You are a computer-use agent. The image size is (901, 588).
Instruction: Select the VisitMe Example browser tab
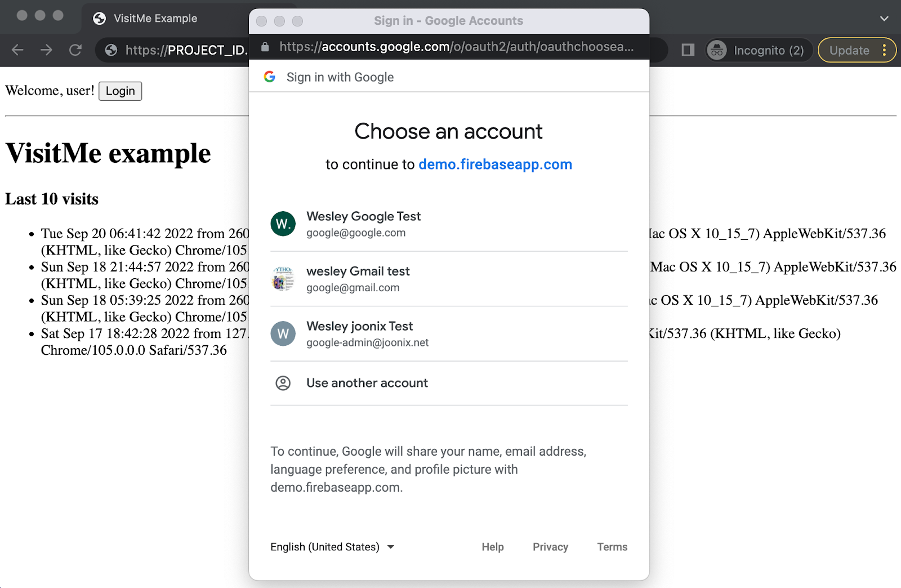155,19
